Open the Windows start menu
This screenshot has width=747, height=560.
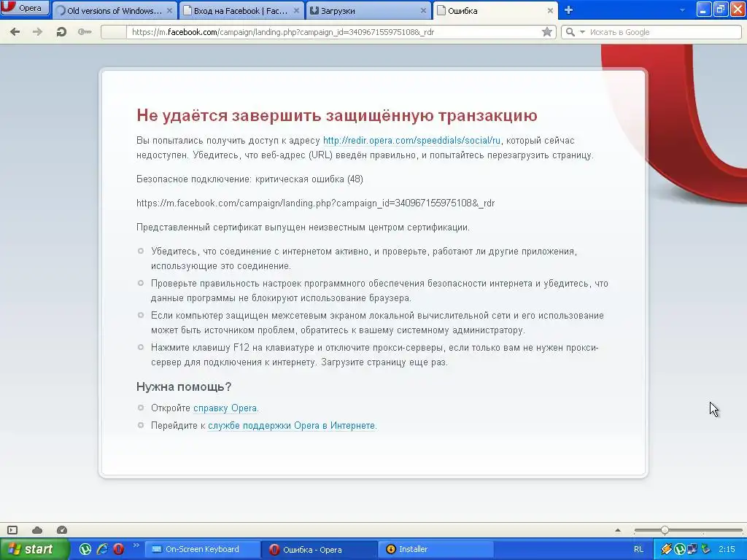34,549
